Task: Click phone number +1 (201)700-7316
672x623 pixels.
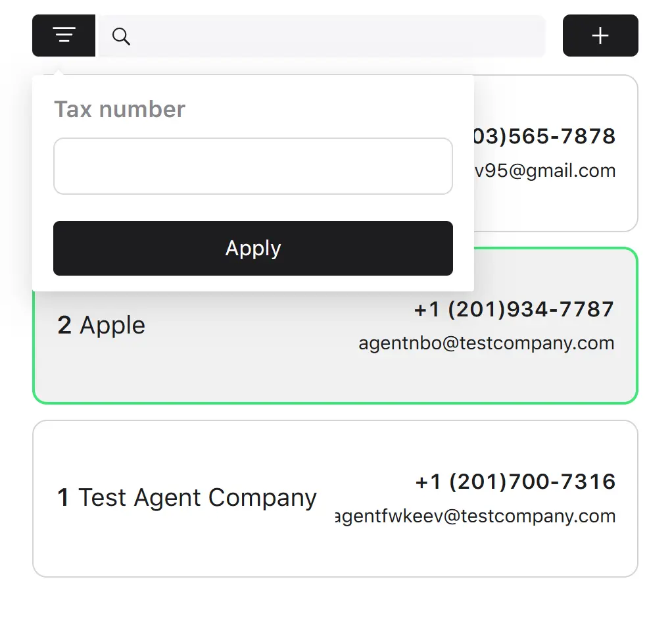Action: click(x=515, y=482)
